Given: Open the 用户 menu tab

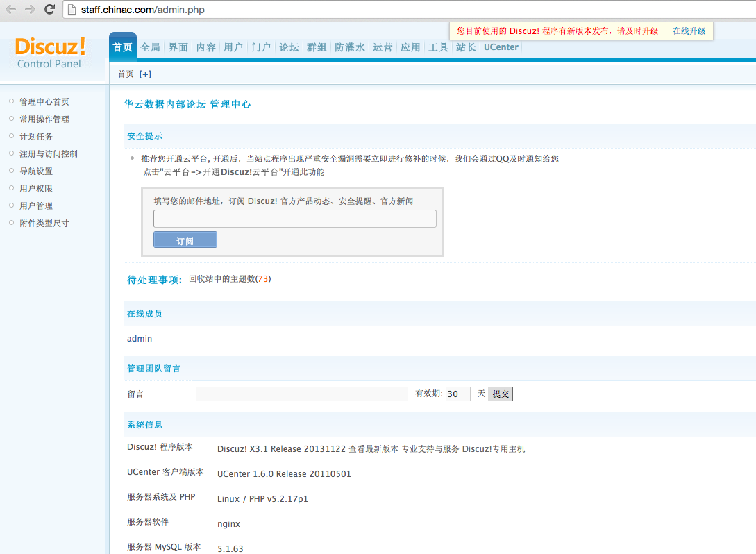Looking at the screenshot, I should (x=233, y=47).
